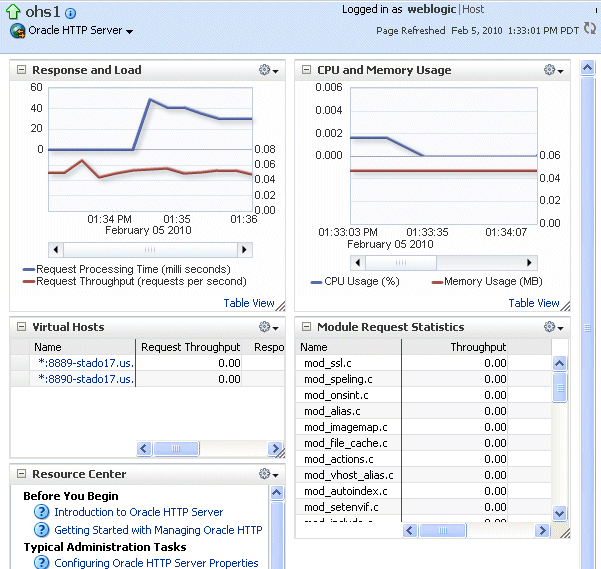Open the gear options in the Virtual Hosts panel
Screen dimensions: 601x569
[x=270, y=327]
